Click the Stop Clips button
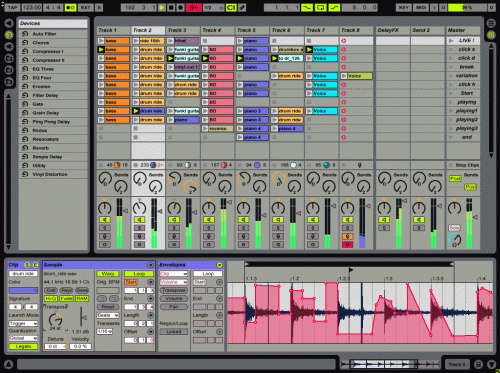This screenshot has width=500, height=373. coord(464,165)
